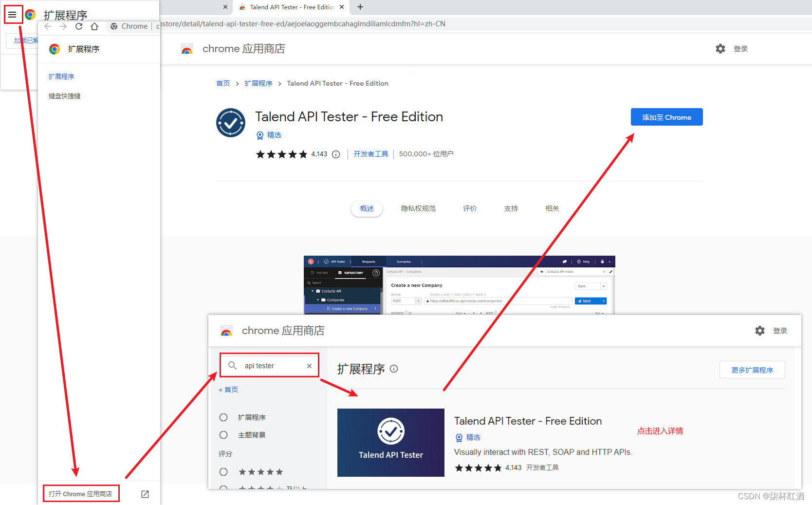812x505 pixels.
Task: Click Talend API Tester result title
Action: click(528, 421)
